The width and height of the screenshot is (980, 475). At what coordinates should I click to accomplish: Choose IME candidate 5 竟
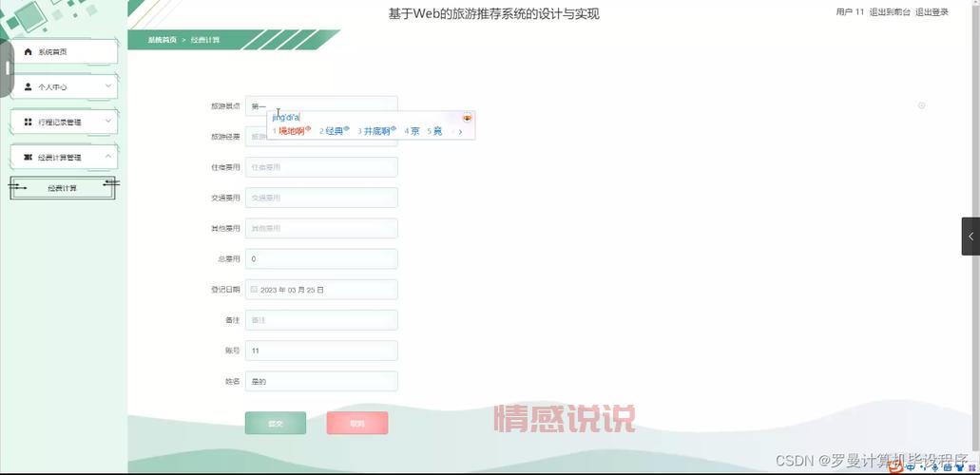[x=434, y=131]
